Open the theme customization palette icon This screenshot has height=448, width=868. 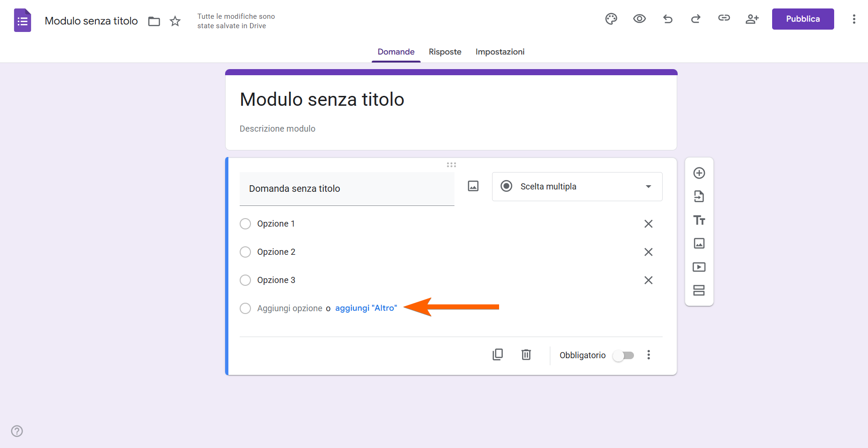[611, 19]
